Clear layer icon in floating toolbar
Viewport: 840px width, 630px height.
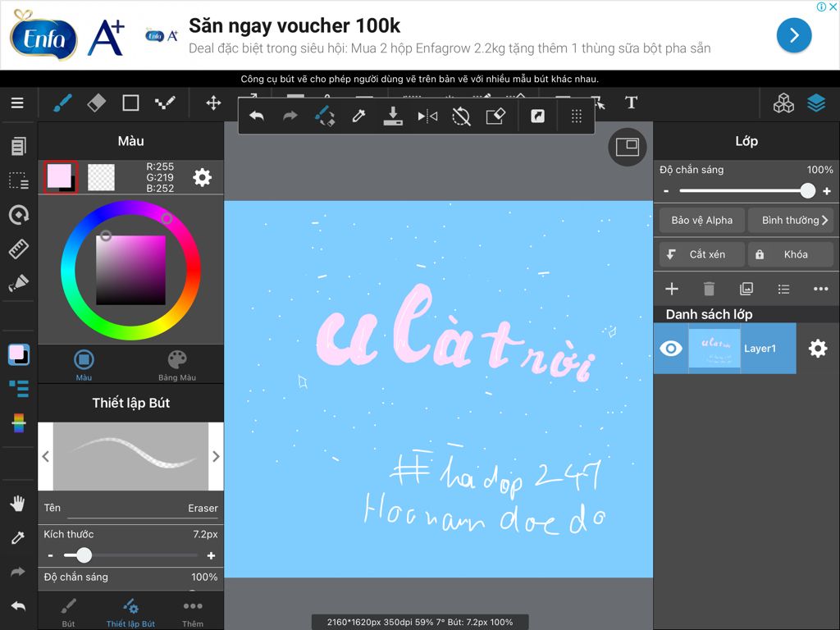point(495,116)
